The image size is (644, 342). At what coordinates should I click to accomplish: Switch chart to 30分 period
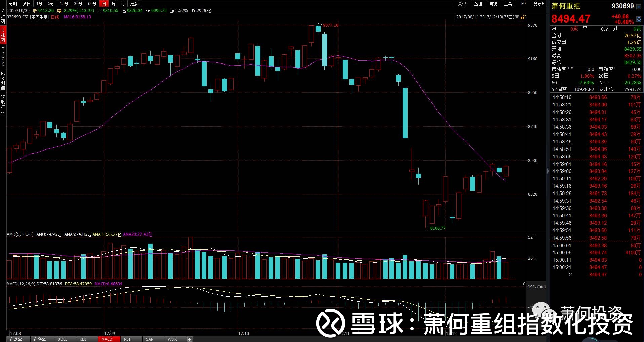78,4
